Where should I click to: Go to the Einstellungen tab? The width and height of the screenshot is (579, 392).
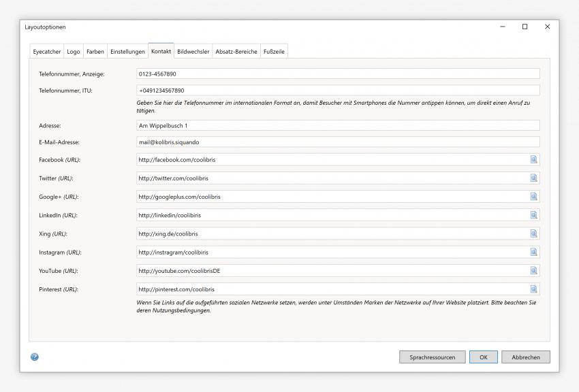coord(127,52)
